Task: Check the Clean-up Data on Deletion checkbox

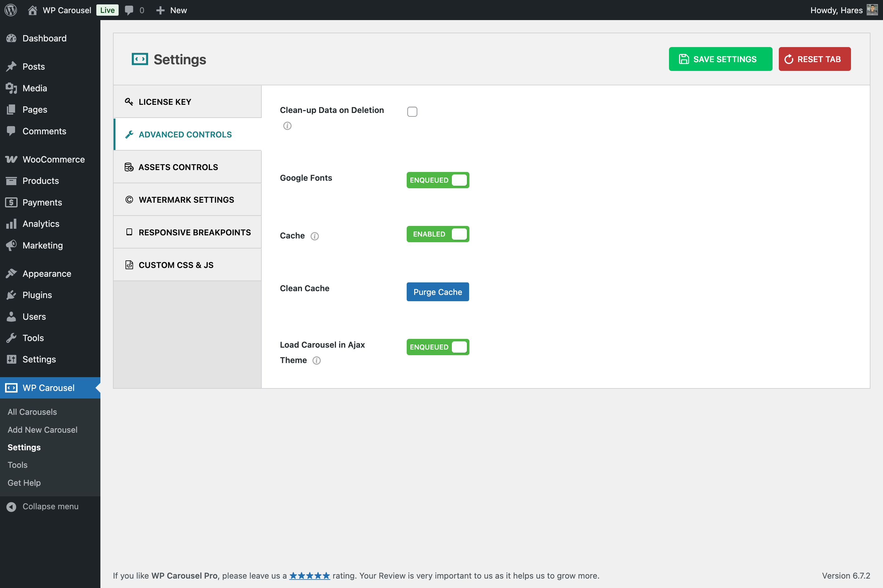Action: [412, 111]
